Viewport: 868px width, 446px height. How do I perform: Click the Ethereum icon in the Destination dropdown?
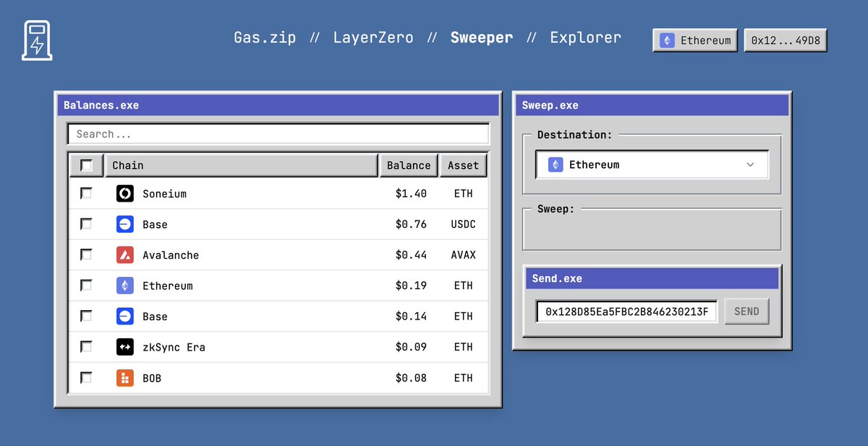pyautogui.click(x=555, y=165)
